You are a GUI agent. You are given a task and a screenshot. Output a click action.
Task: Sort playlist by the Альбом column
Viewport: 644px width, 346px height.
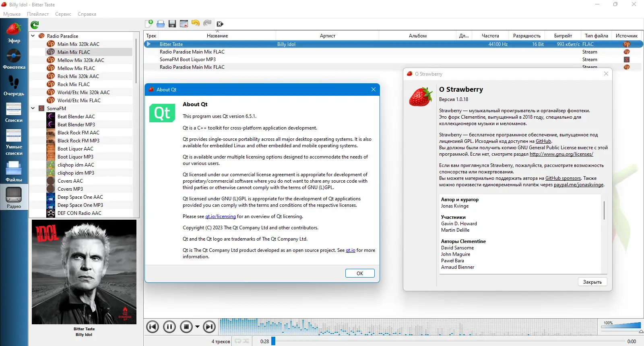[418, 36]
